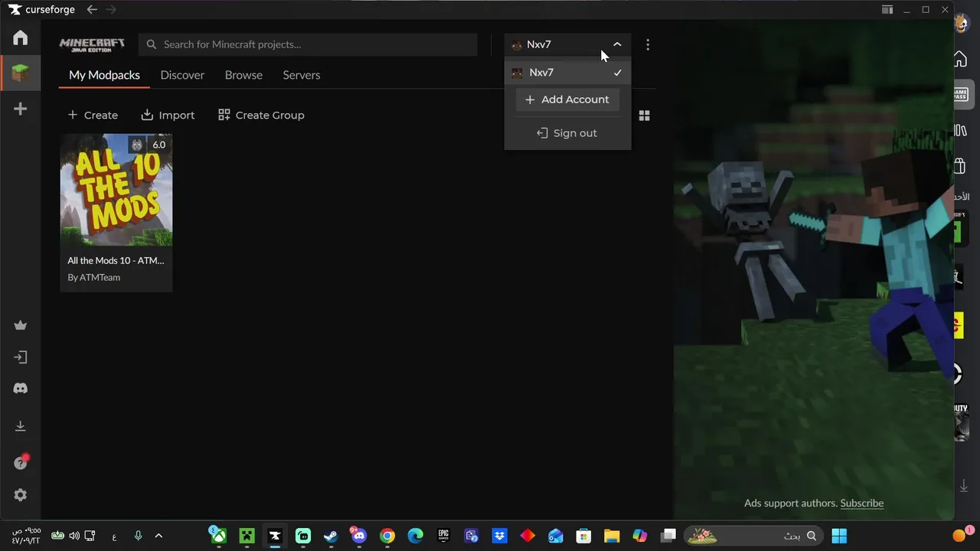Screen dimensions: 980x551
Task: Open Discord from the taskbar
Action: 358,536
